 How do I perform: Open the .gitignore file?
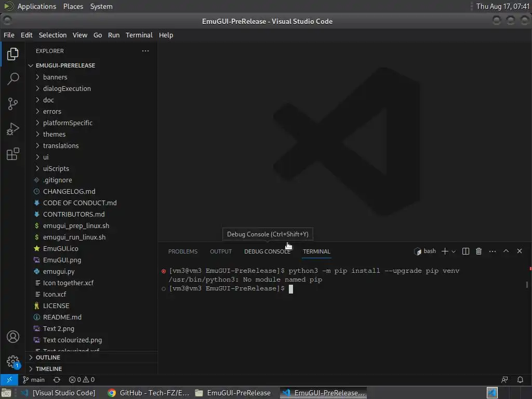(x=91, y=180)
